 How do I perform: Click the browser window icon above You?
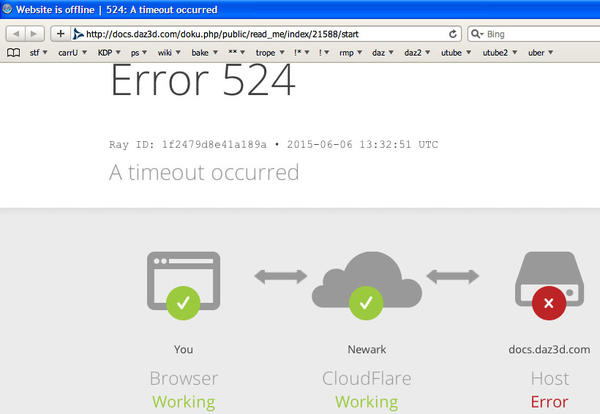tap(184, 280)
